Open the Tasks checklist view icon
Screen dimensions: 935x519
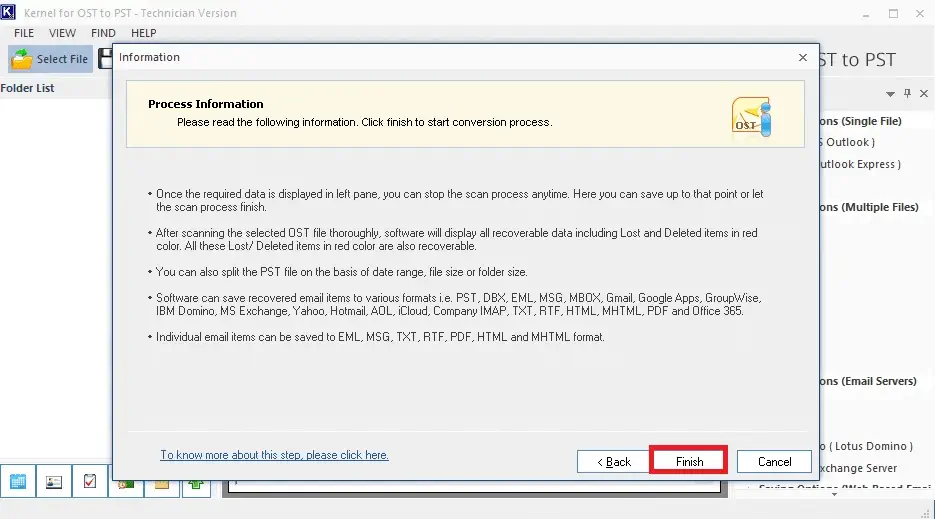click(89, 481)
